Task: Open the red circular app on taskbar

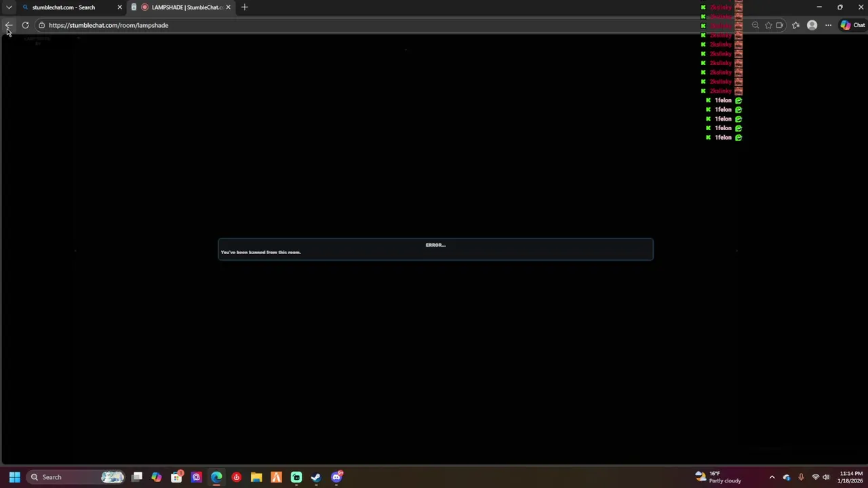Action: click(x=236, y=477)
